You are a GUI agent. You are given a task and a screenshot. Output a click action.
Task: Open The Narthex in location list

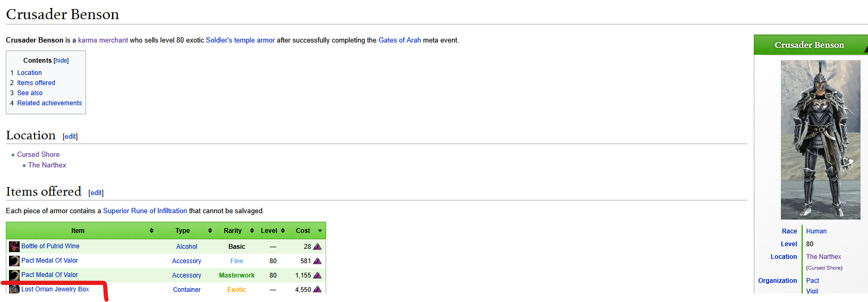pos(47,165)
